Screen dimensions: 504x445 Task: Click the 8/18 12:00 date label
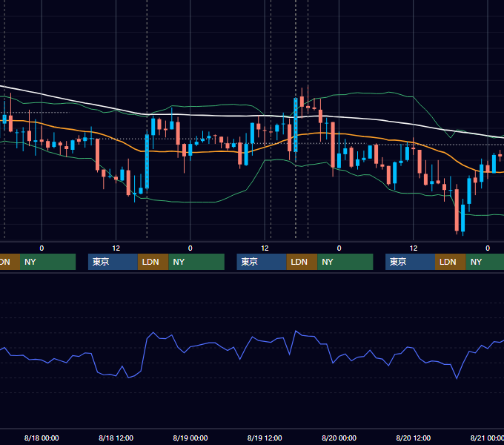pos(116,438)
